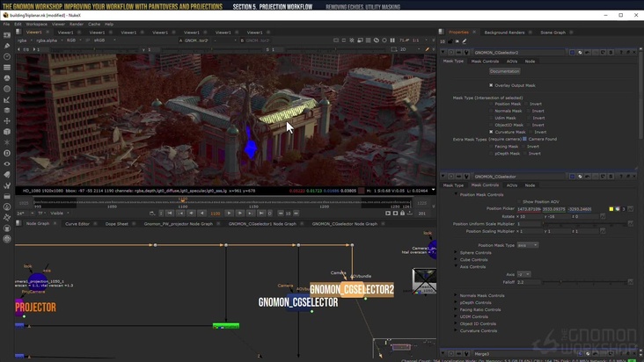
Task: Jump to first frame button
Action: click(x=170, y=214)
